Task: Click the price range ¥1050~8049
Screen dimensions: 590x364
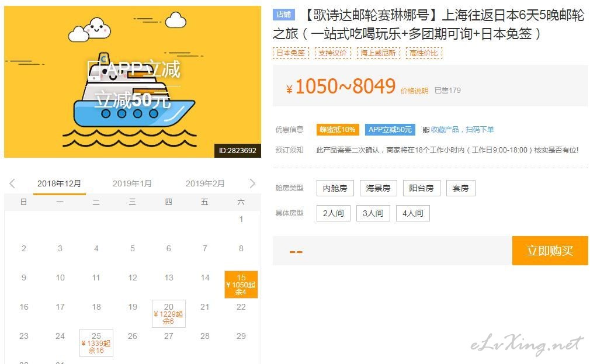Action: 341,86
